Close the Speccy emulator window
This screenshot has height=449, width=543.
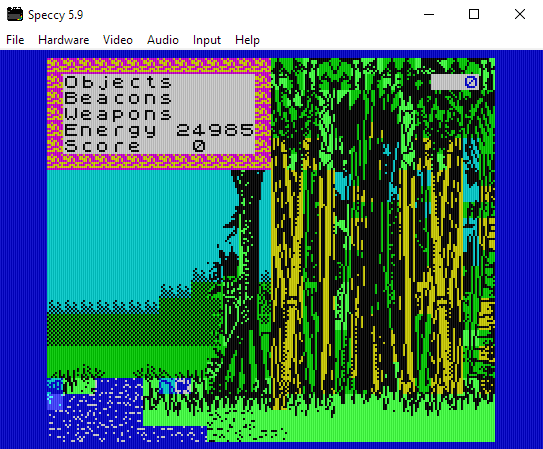point(519,15)
